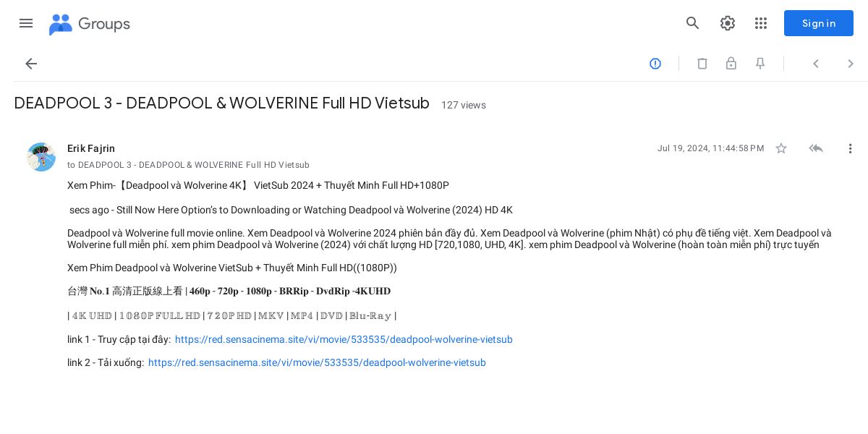Screen dimensions: 868x434
Task: Click the 'to DEADPOOL 3' recipient line
Action: point(188,165)
